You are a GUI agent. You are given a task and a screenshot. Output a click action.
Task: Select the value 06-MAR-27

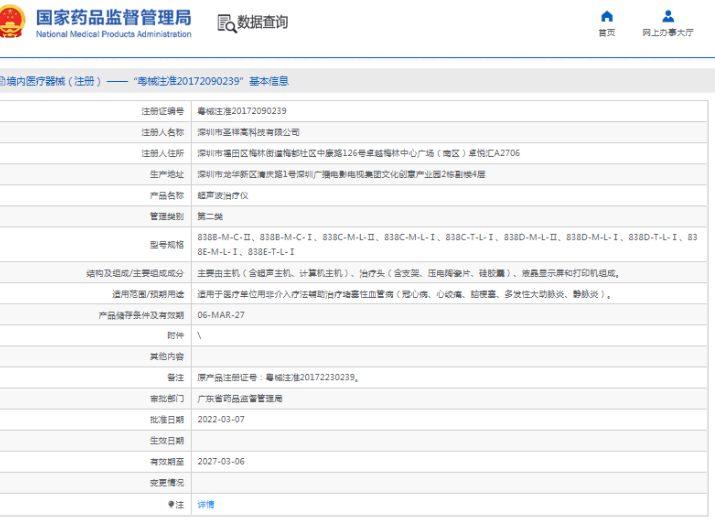pyautogui.click(x=221, y=315)
